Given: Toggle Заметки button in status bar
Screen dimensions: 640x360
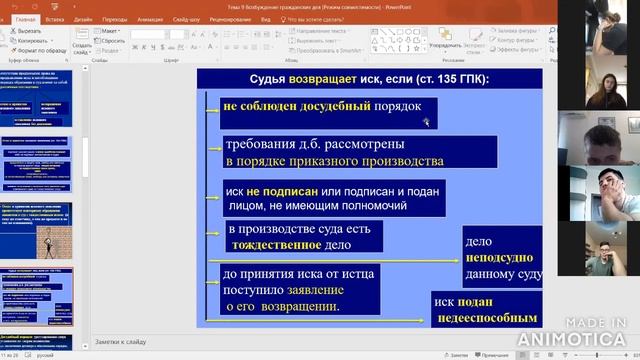Looking at the screenshot, I should click(456, 356).
